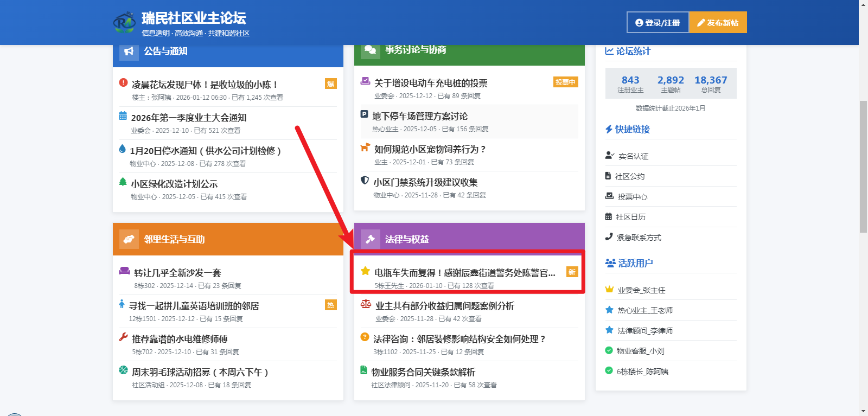Click the sofa icon beside 转让几乎全新沙发
Viewport: 868px width, 416px height.
124,271
